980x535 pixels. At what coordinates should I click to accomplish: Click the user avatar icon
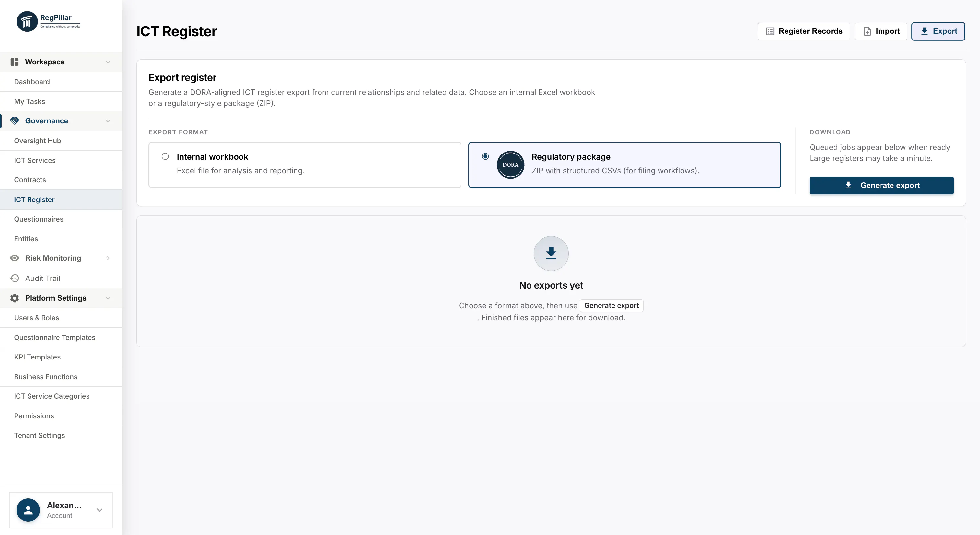28,510
